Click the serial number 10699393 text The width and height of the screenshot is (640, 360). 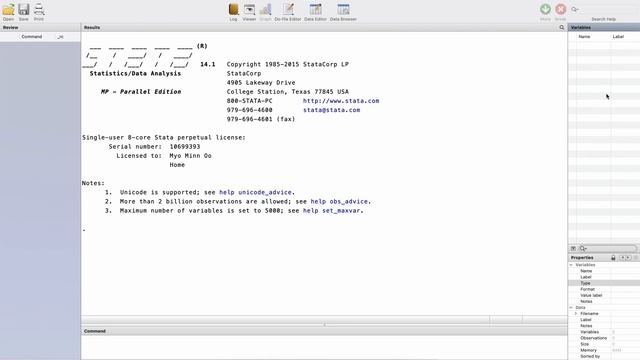click(185, 147)
